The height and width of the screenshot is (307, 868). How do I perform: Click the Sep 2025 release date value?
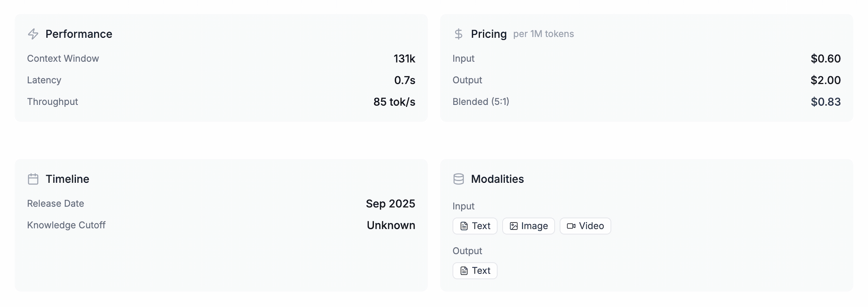click(x=390, y=204)
